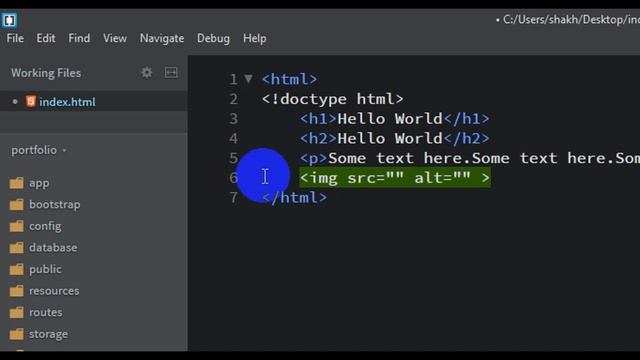Open the File menu

(15, 38)
